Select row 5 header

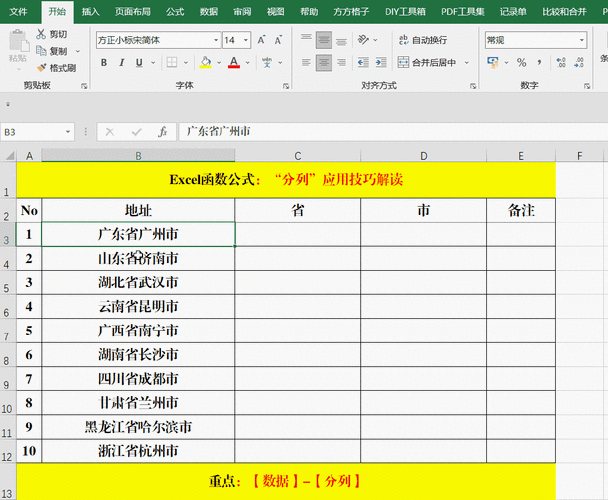tap(7, 283)
